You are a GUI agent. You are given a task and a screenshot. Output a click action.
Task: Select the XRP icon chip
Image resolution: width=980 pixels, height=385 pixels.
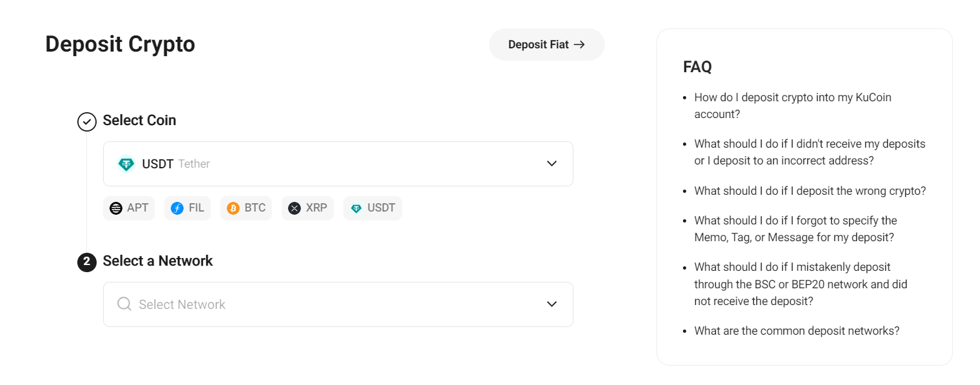coord(307,208)
